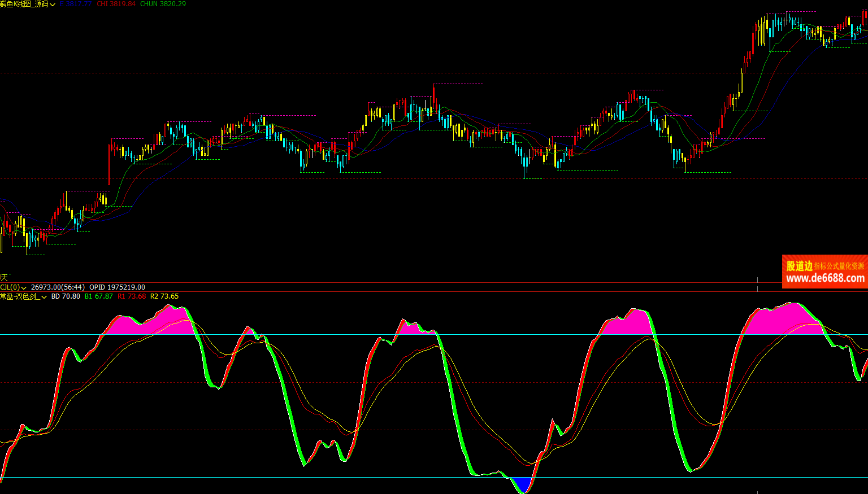
Task: Select the R2 73.65 reading
Action: [x=164, y=296]
